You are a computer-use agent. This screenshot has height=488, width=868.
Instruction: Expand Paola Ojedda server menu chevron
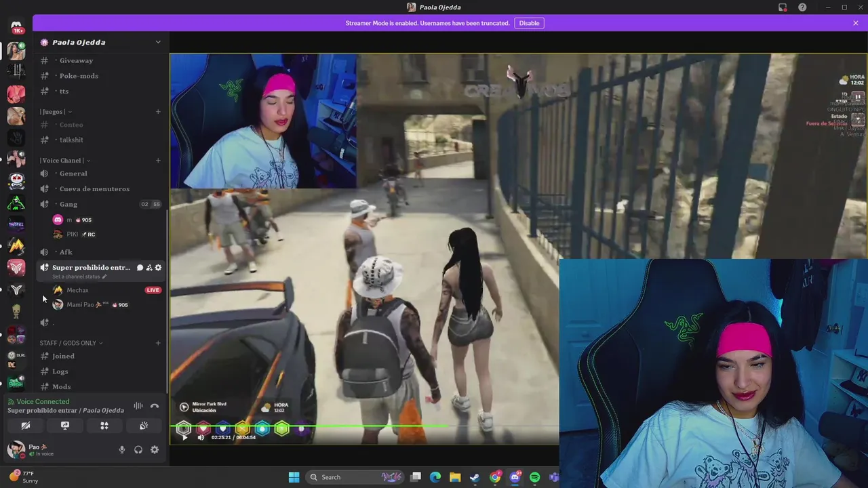coord(158,42)
